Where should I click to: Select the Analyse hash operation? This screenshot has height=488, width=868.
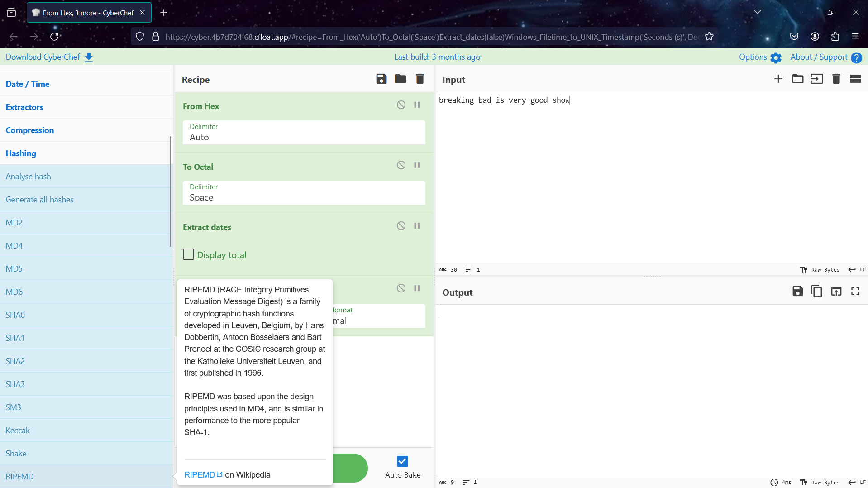click(x=86, y=176)
